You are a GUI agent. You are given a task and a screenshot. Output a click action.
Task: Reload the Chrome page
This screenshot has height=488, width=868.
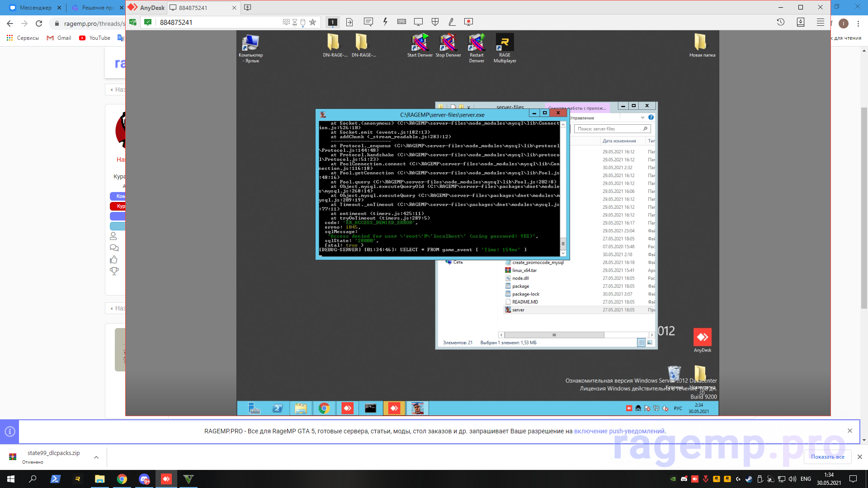pos(39,23)
